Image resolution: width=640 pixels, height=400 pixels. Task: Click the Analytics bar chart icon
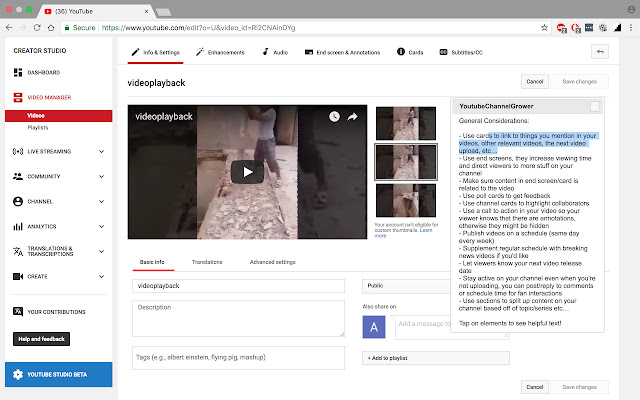[x=18, y=226]
